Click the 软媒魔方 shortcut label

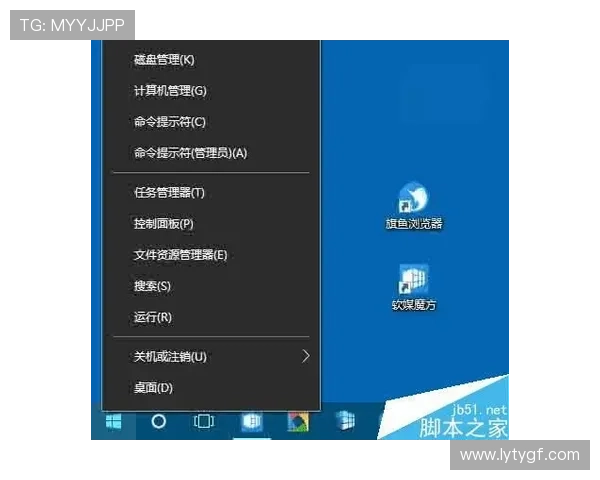(414, 305)
